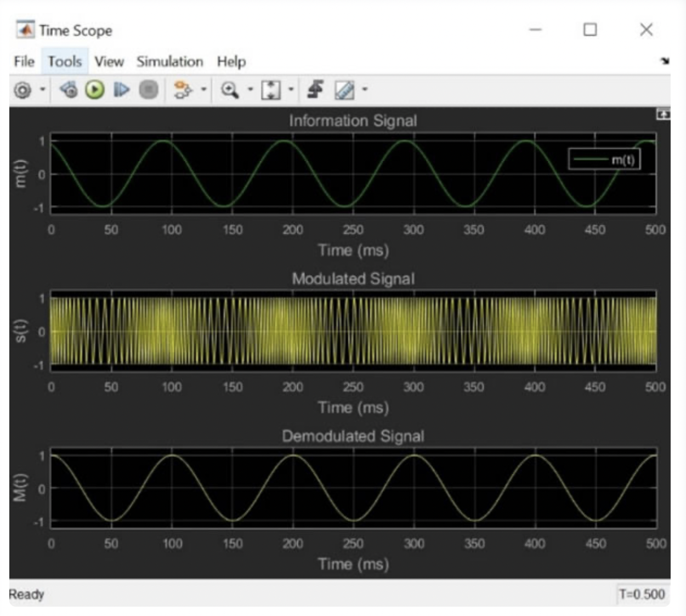Open the Simulation menu
The image size is (686, 616).
[x=170, y=62]
